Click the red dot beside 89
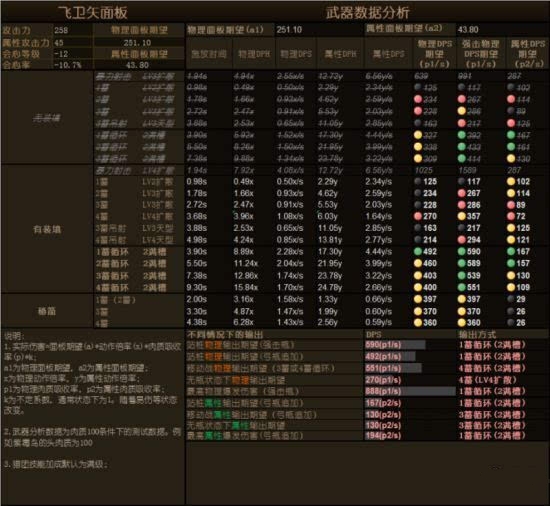This screenshot has width=550, height=506. (x=511, y=205)
